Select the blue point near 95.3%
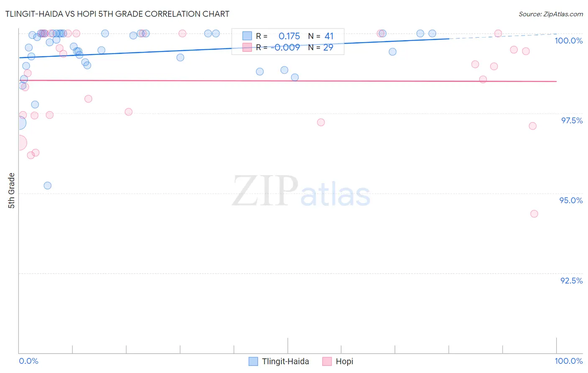Image resolution: width=588 pixels, height=373 pixels. tap(48, 185)
